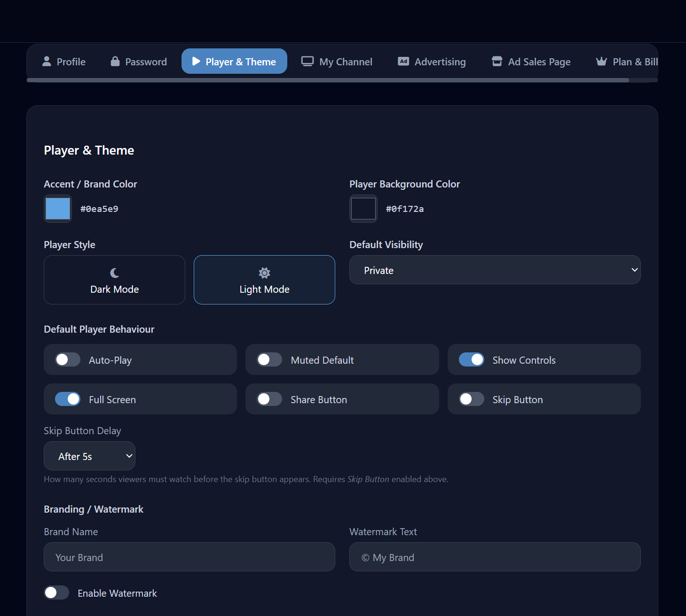
Task: Enable the Auto-Play toggle
Action: (68, 360)
